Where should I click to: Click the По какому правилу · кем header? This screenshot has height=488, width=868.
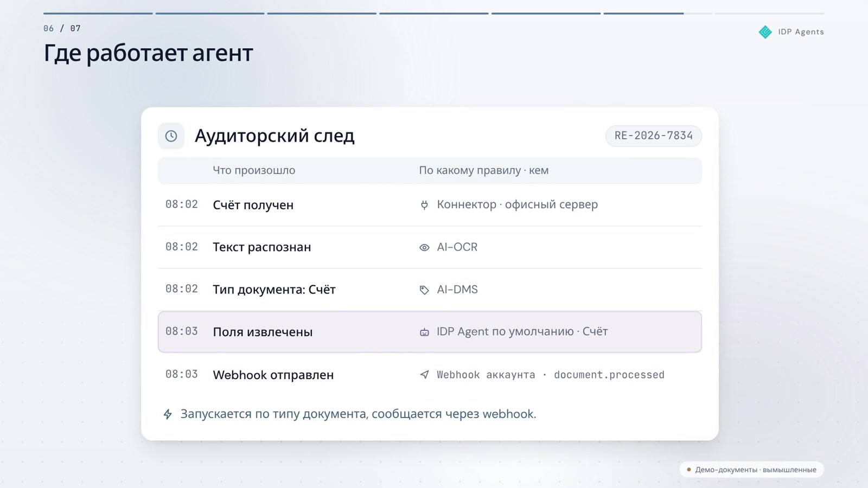pos(483,170)
